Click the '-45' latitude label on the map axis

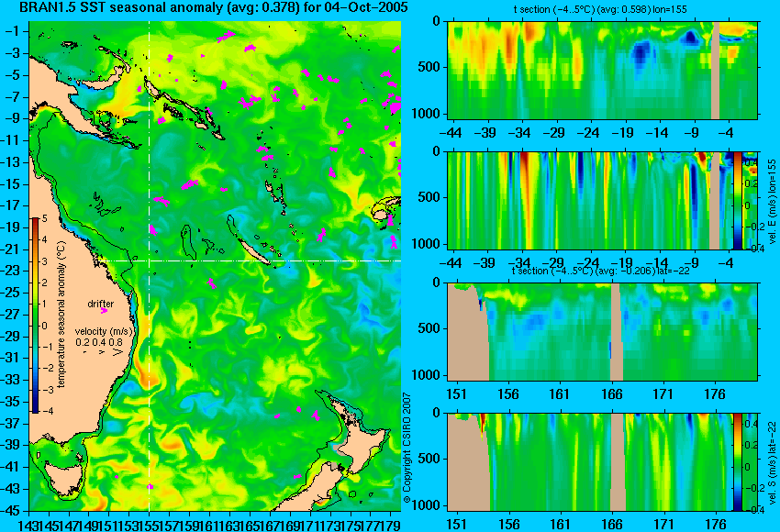pyautogui.click(x=11, y=510)
